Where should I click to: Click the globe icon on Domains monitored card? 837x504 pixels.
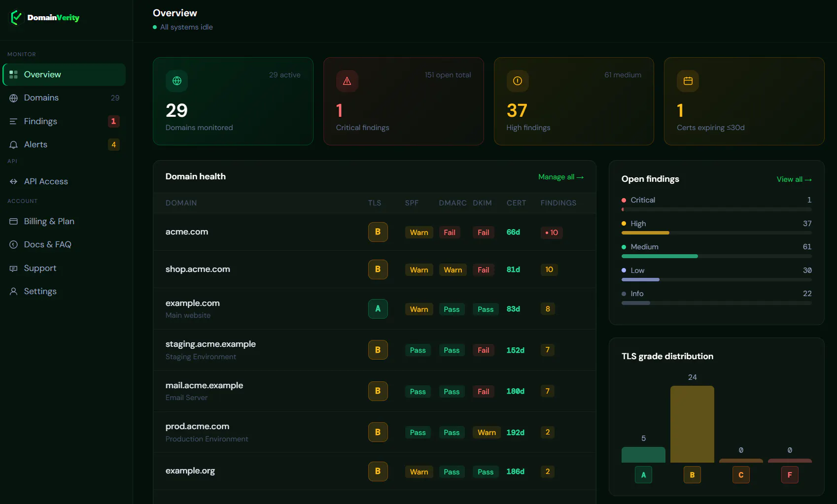pos(177,81)
